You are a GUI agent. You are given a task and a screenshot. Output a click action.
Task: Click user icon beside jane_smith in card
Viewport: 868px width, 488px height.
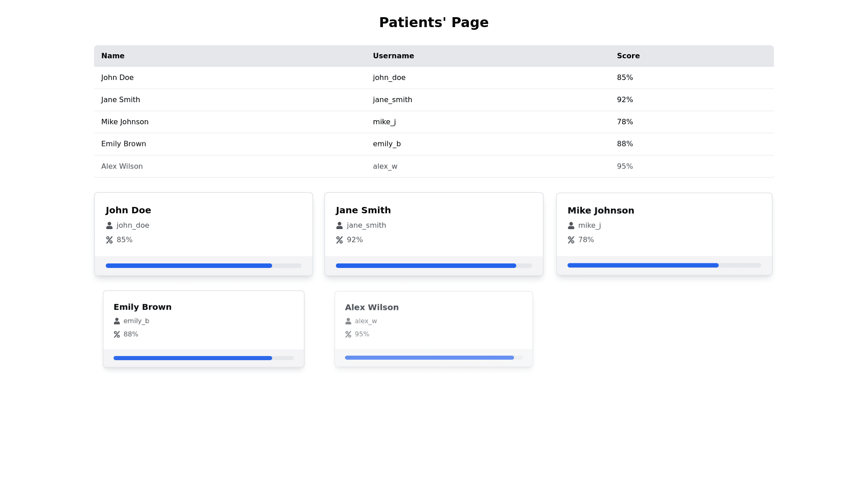coord(340,225)
